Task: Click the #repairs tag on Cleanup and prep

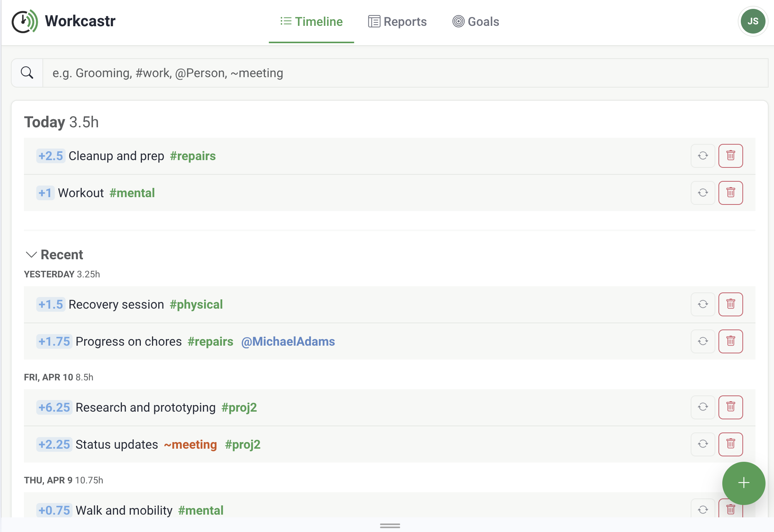Action: [193, 156]
